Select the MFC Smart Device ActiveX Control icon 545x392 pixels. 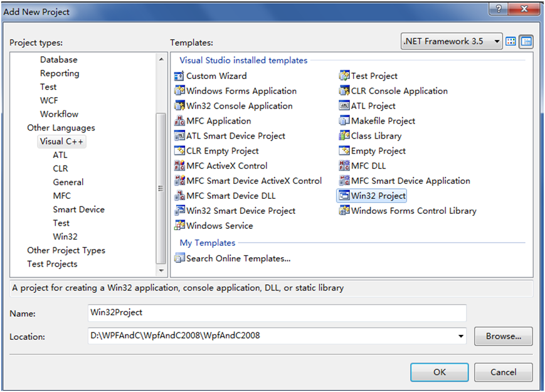coord(179,181)
